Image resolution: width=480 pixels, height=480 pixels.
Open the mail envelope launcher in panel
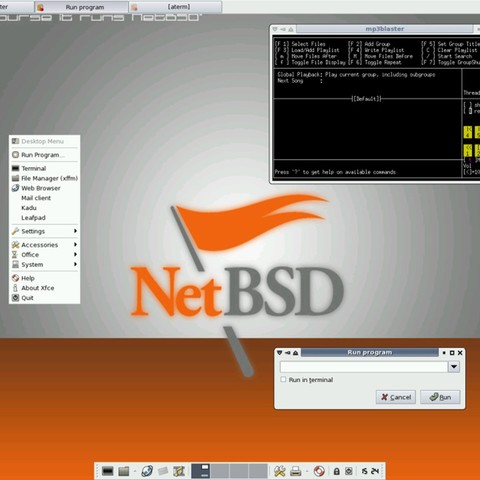pos(163,471)
